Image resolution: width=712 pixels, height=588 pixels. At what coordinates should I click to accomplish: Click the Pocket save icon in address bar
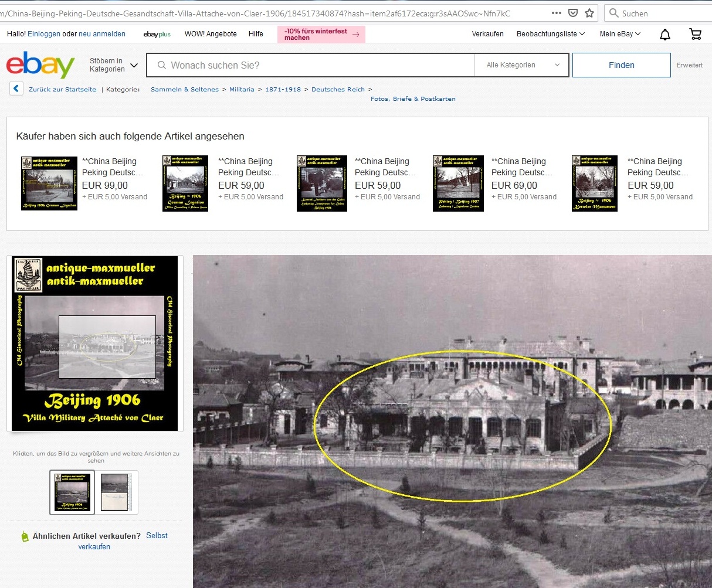pos(573,13)
